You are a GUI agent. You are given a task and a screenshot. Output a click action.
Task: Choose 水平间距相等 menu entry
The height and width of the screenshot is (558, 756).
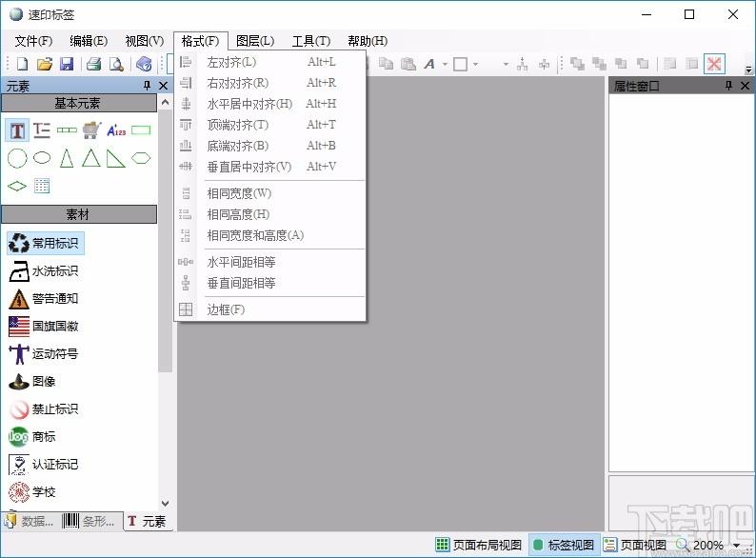click(269, 262)
